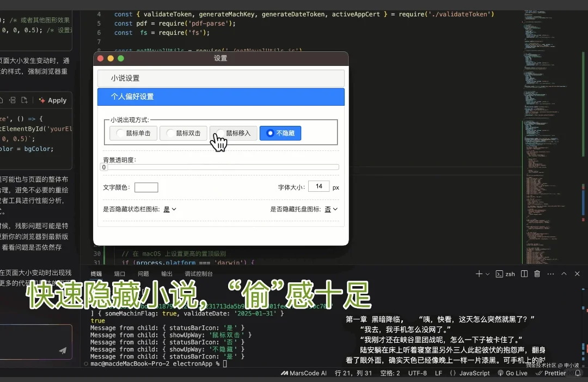Click insert-at-cursor icon beside Apply

[13, 100]
